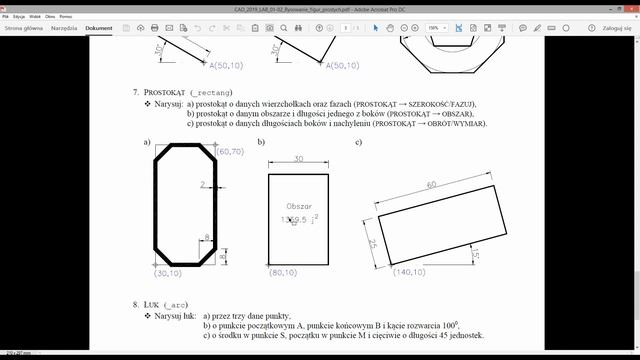Select the Dokument tab

pyautogui.click(x=99, y=28)
